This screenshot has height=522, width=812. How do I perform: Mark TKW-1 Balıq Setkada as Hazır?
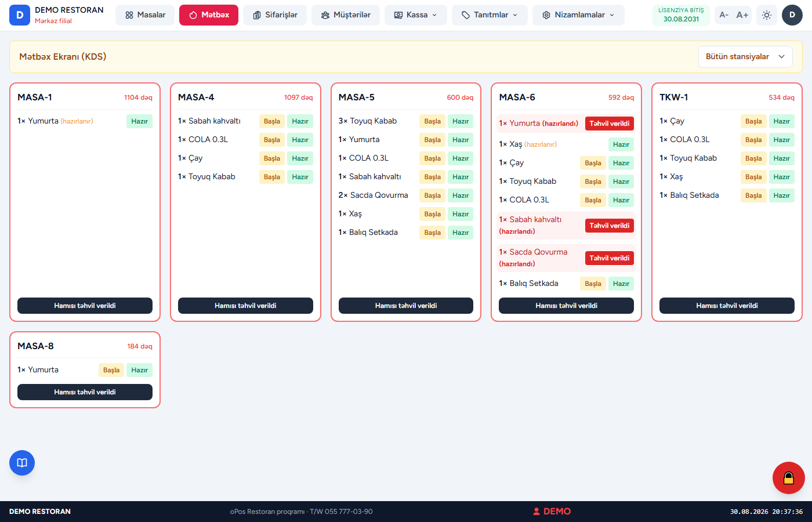[782, 195]
